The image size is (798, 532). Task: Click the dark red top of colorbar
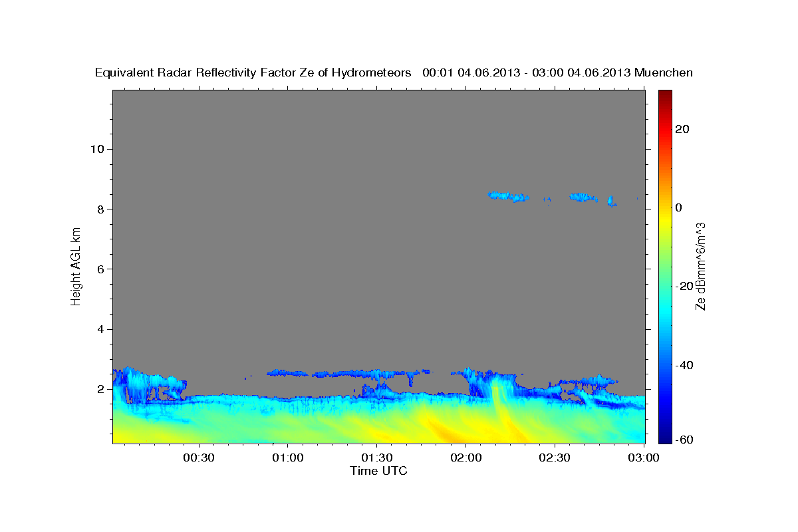tap(665, 94)
